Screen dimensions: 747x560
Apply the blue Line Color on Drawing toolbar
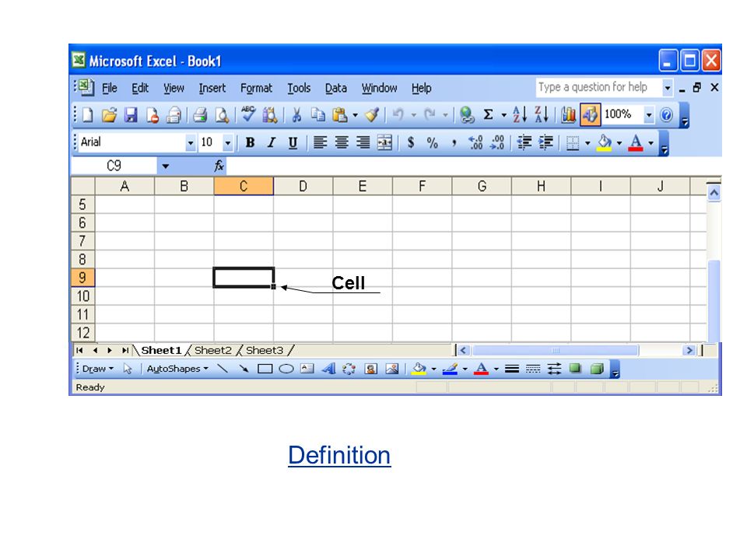(450, 369)
